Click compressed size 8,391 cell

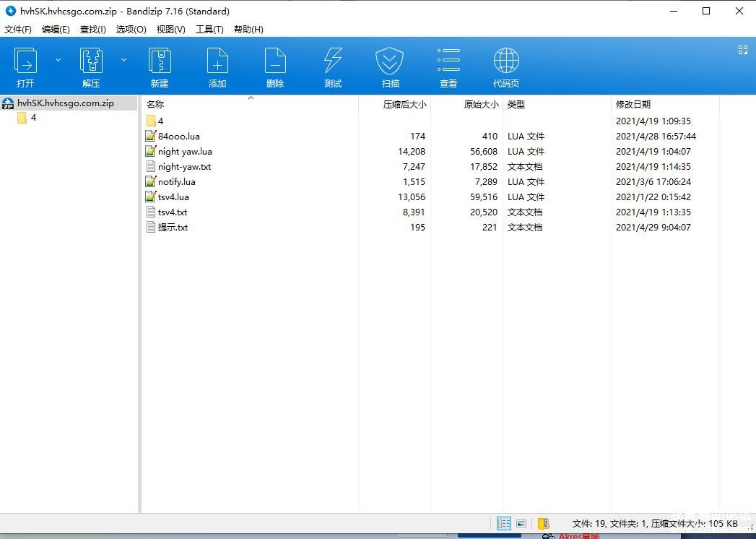click(x=414, y=212)
